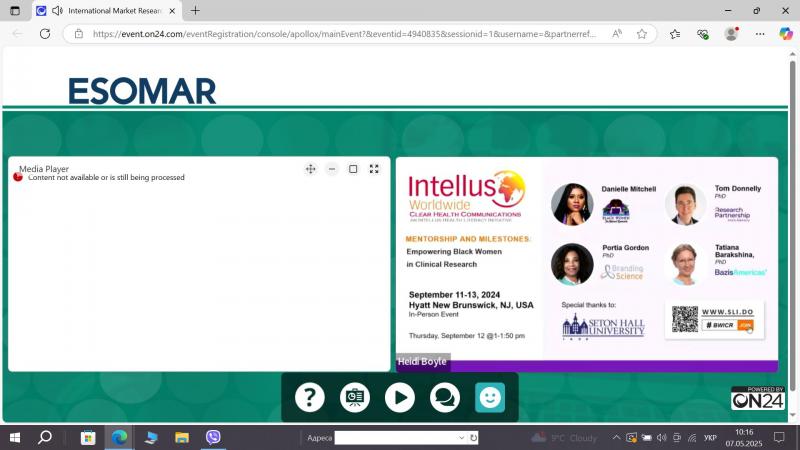Click the Media Player move handle icon
This screenshot has width=800, height=450.
[x=310, y=169]
